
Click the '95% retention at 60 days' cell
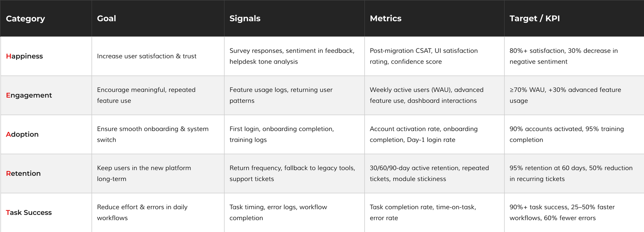[x=571, y=173]
